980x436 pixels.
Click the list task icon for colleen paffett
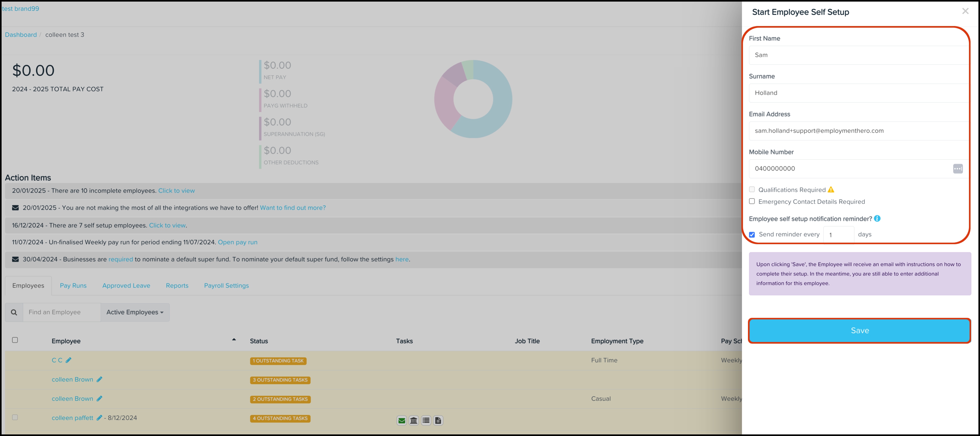[426, 420]
